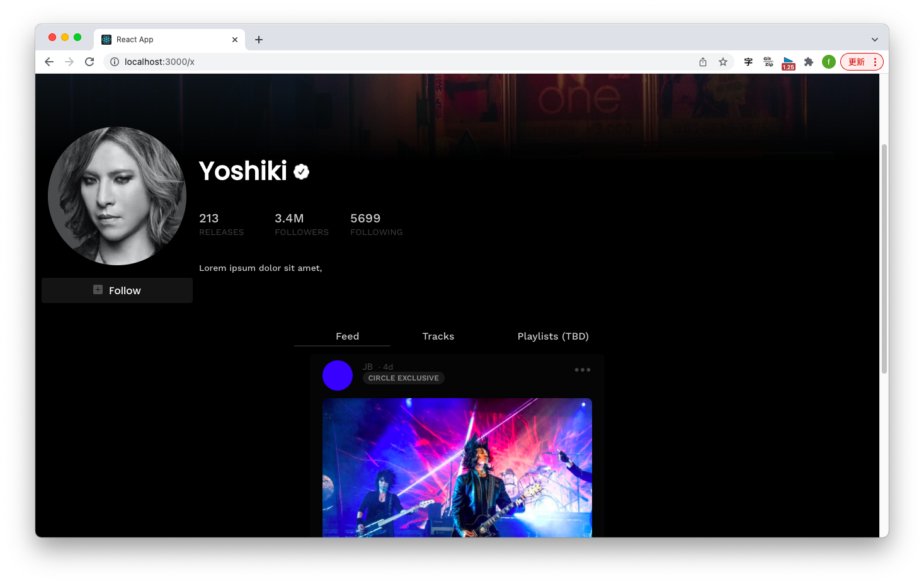The width and height of the screenshot is (924, 584).
Task: Click the address bar showing localhost:3000/x
Action: 378,62
